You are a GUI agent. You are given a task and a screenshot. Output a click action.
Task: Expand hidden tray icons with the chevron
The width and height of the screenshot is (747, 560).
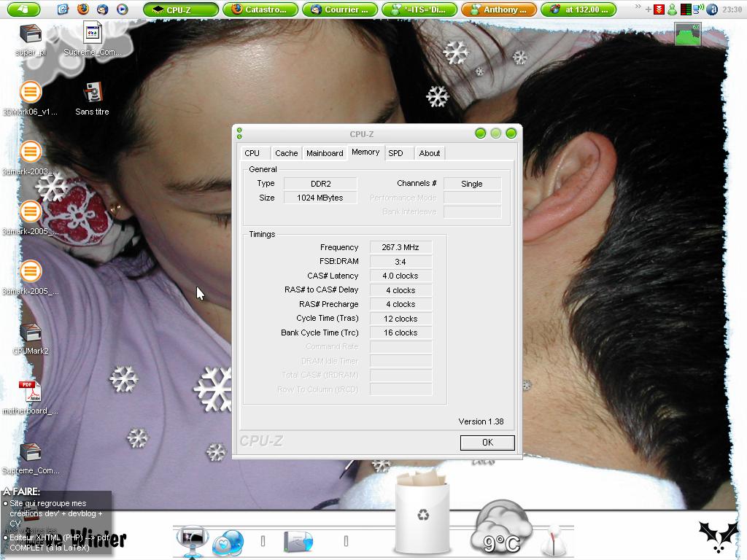tap(638, 7)
